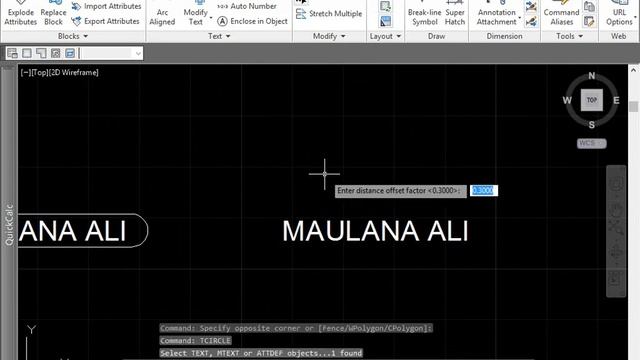Click the fourth tool in the navigation bar

point(616,253)
